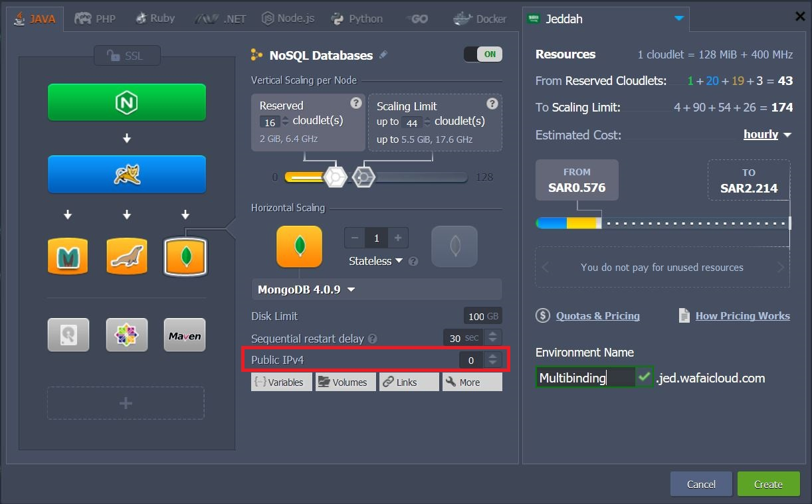Select the GO language tab

[x=417, y=19]
